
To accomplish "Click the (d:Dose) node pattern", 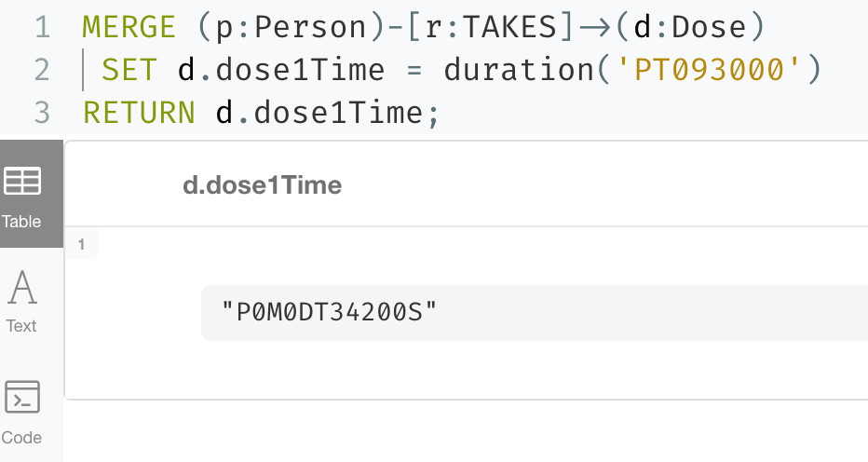I will (690, 27).
